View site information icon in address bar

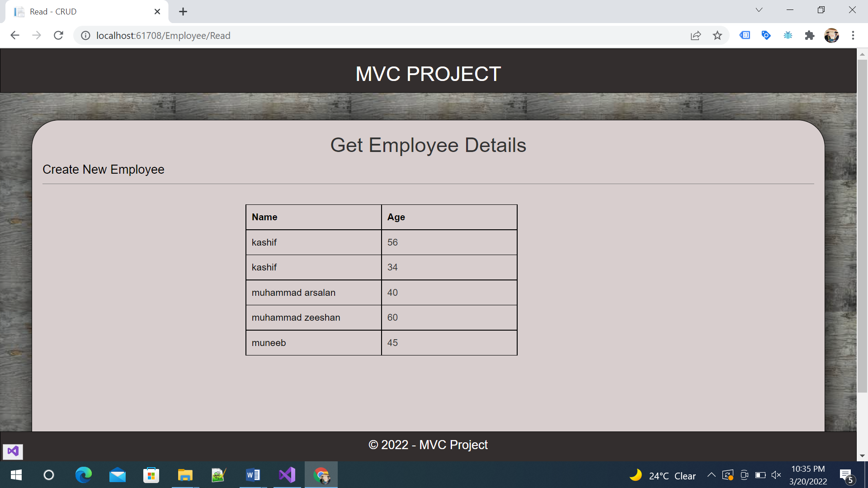pos(85,35)
